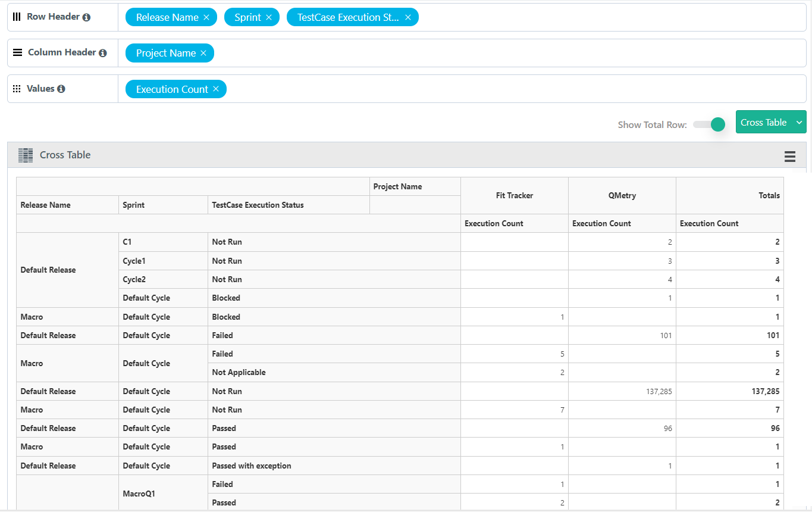
Task: Remove Release Name chip from Row Header
Action: pos(206,17)
